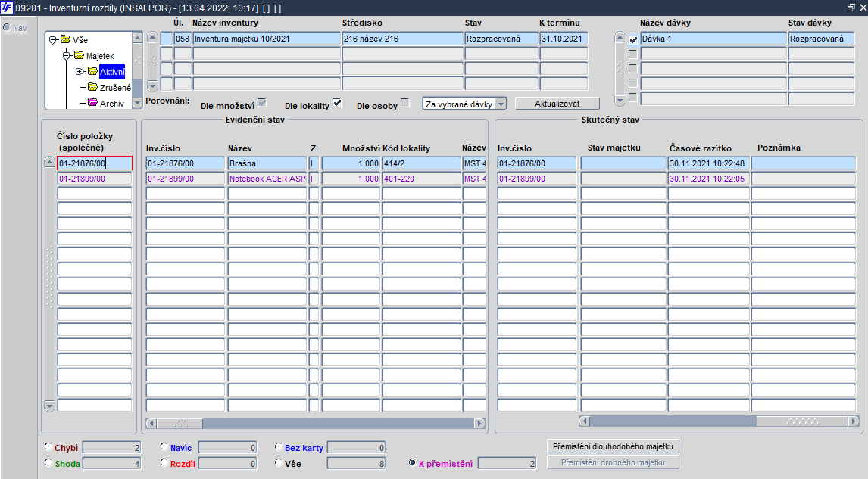Select the Shoda radio button

point(48,462)
